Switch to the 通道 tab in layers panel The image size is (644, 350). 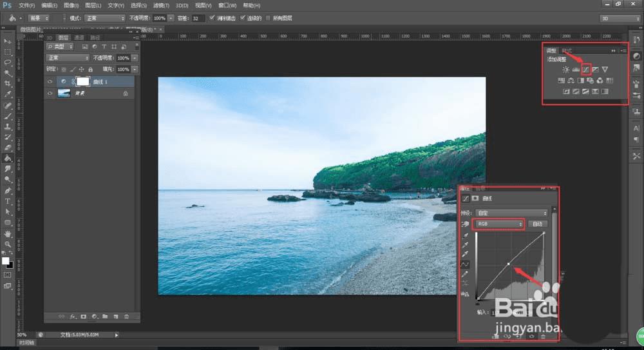click(79, 38)
